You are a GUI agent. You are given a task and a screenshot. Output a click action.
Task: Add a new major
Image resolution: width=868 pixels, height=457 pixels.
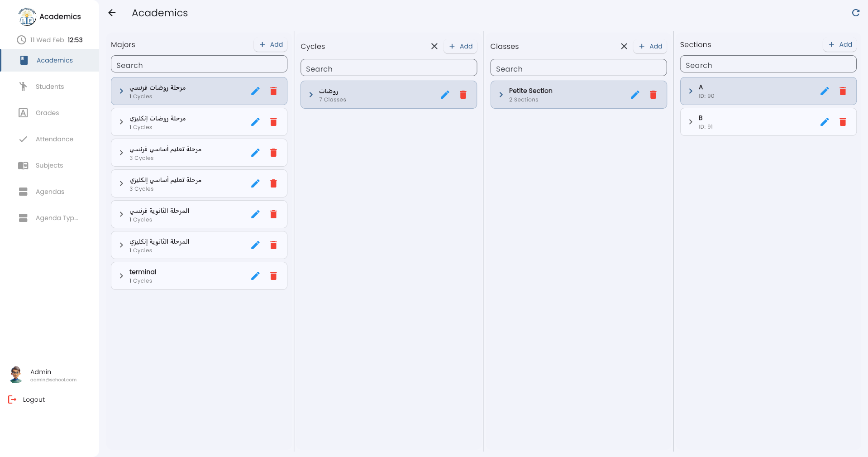(271, 44)
